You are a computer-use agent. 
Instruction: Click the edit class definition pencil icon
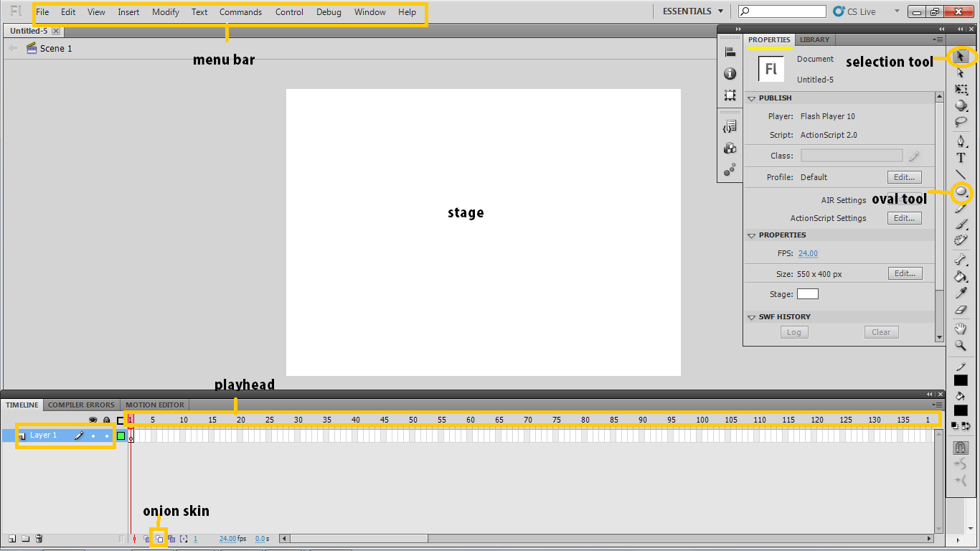pyautogui.click(x=913, y=156)
